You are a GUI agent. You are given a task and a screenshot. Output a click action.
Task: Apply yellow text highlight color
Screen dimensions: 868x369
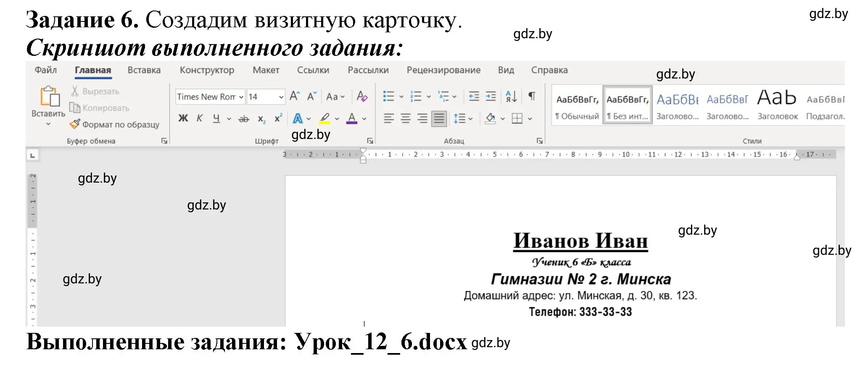[x=325, y=119]
